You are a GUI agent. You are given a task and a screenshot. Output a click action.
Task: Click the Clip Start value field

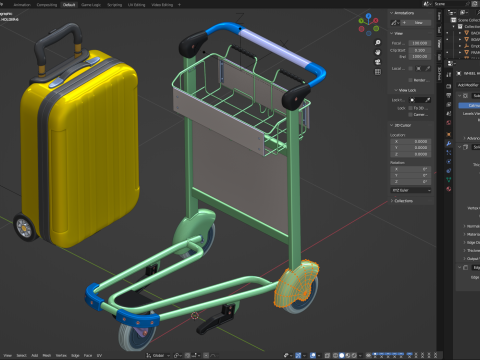tap(420, 50)
